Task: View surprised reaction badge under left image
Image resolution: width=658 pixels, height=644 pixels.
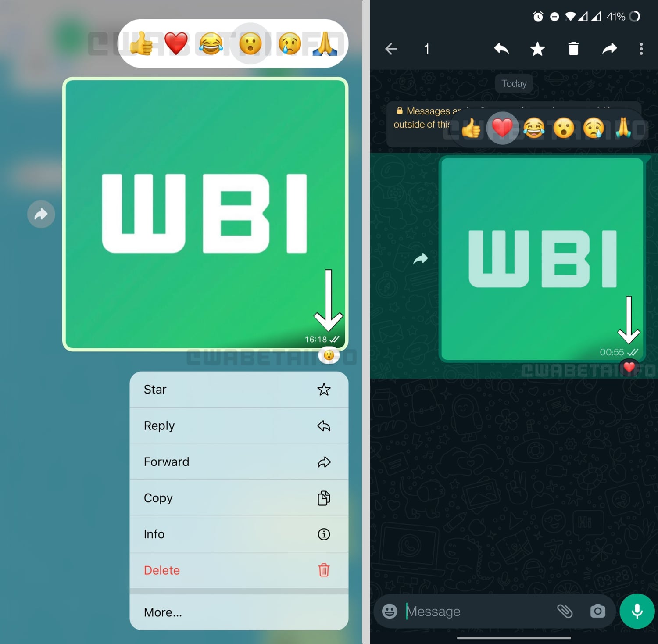Action: 329,355
